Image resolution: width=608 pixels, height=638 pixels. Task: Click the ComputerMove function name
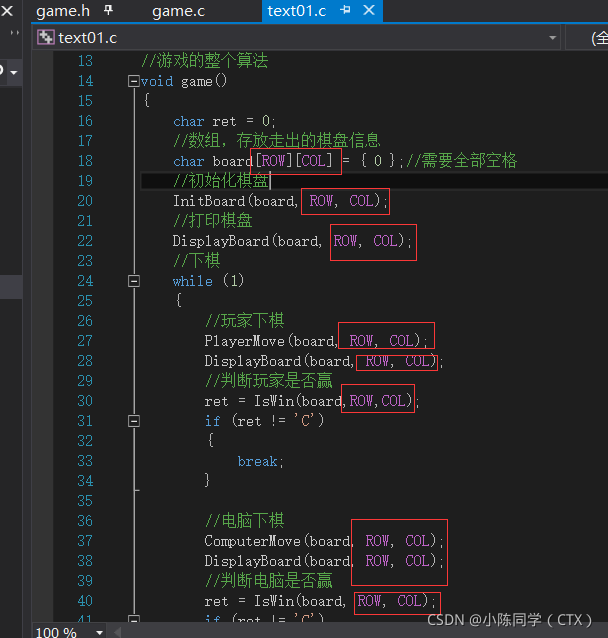pyautogui.click(x=252, y=541)
